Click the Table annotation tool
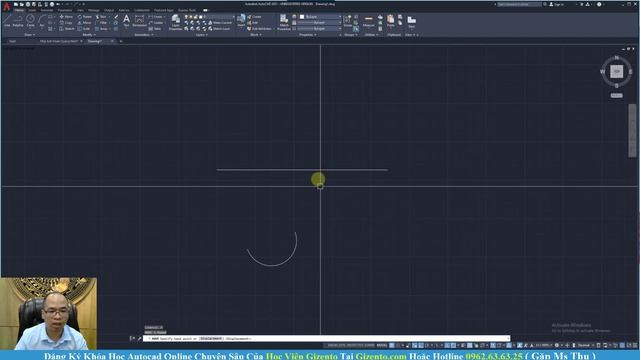This screenshot has width=640, height=360. [x=156, y=29]
